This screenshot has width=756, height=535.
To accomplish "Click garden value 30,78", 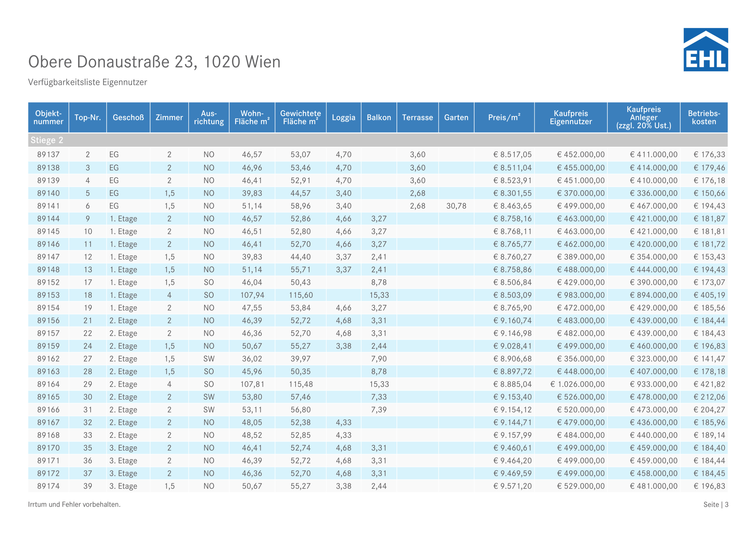I will tap(456, 206).
